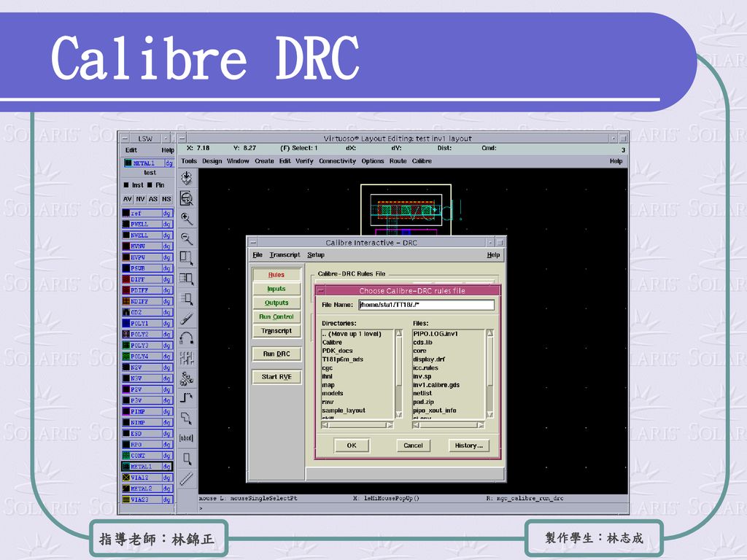Screen dimensions: 747x560
Task: Click the Rules button in Calibre DRC
Action: pos(276,275)
